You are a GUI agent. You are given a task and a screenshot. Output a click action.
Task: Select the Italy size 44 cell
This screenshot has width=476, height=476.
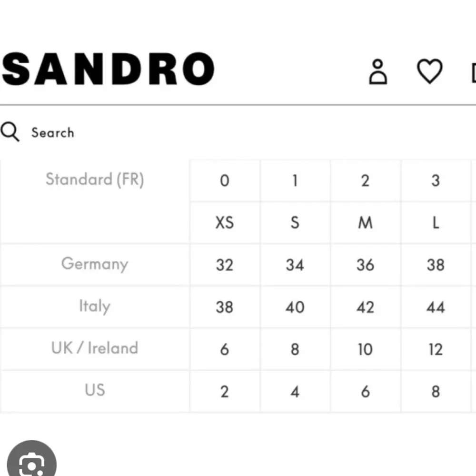pyautogui.click(x=435, y=307)
